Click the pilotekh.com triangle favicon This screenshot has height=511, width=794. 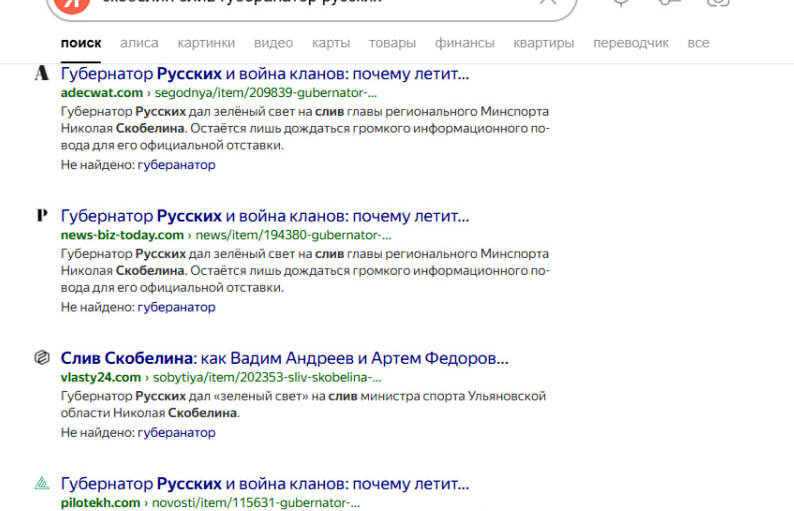41,483
